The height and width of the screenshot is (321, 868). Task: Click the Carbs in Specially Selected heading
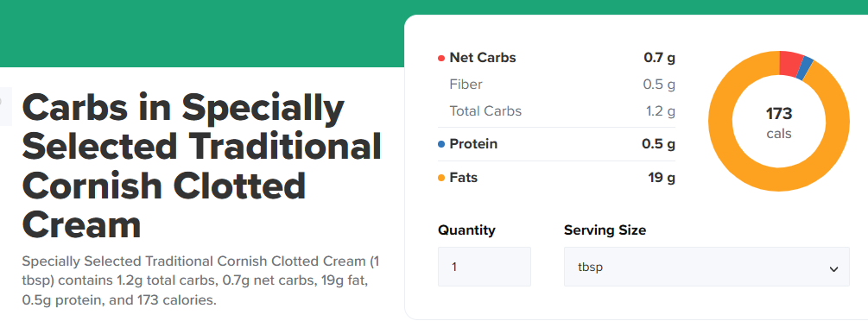coord(201,167)
